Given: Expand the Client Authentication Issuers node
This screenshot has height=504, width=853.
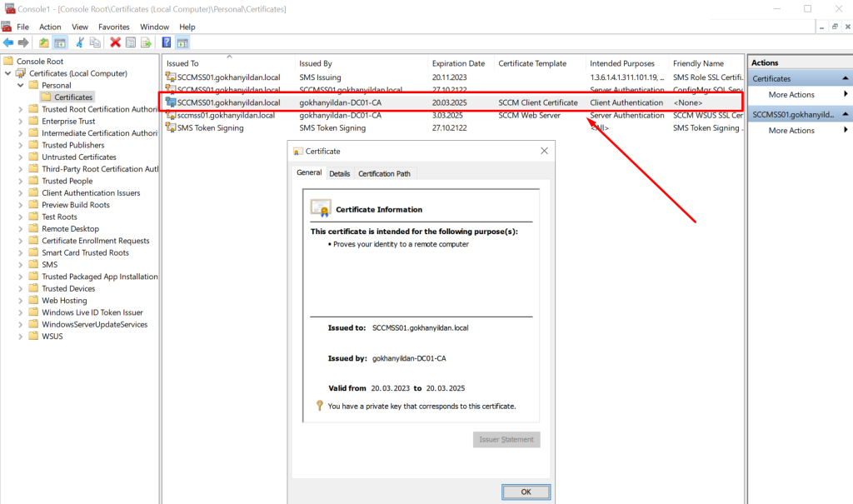Looking at the screenshot, I should (x=21, y=192).
